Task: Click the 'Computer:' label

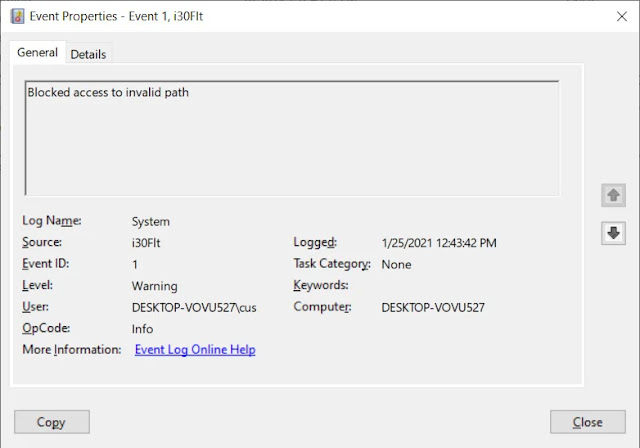Action: 322,307
